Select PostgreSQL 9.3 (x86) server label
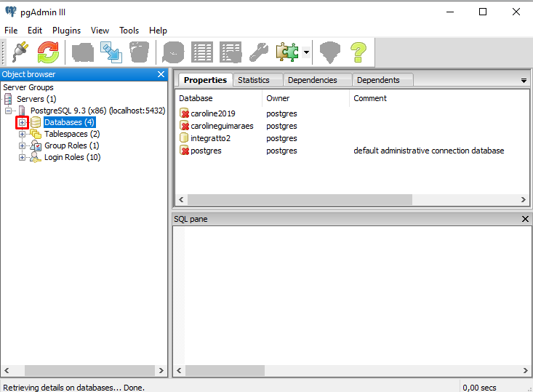The image size is (533, 392). coord(97,111)
